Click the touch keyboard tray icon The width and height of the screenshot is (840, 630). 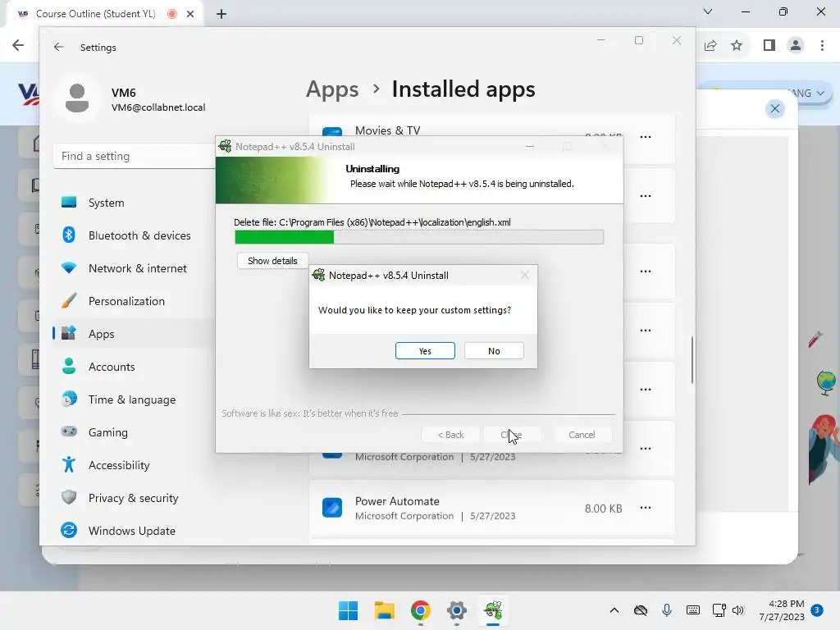click(692, 610)
